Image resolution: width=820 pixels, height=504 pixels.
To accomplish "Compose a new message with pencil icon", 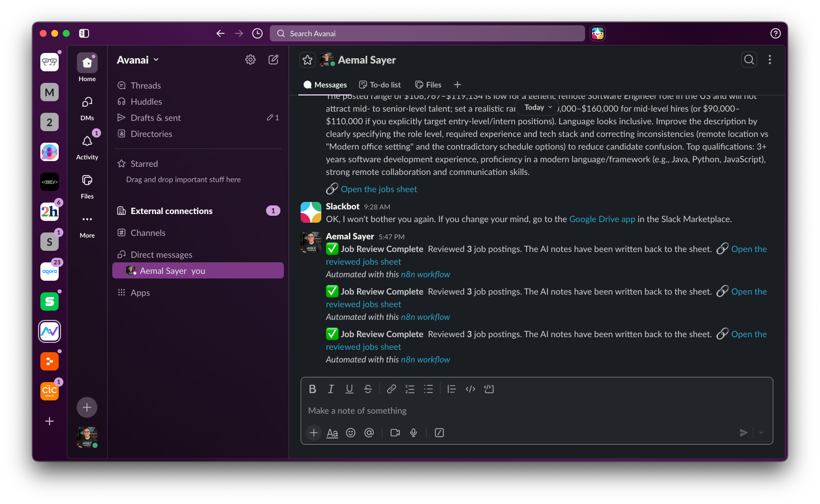I will [274, 59].
